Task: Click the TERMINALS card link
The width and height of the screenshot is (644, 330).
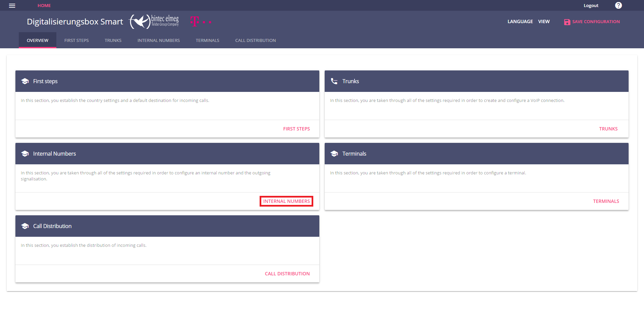Action: point(606,201)
